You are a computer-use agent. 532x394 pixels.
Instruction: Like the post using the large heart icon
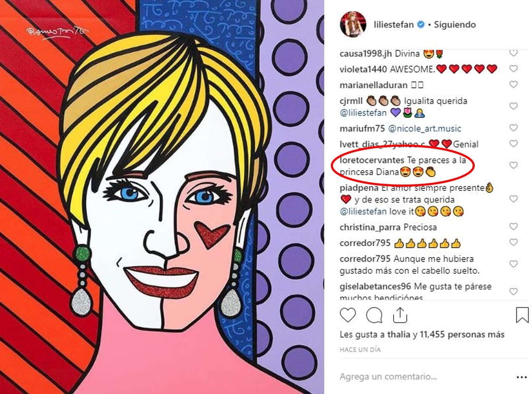pyautogui.click(x=349, y=314)
